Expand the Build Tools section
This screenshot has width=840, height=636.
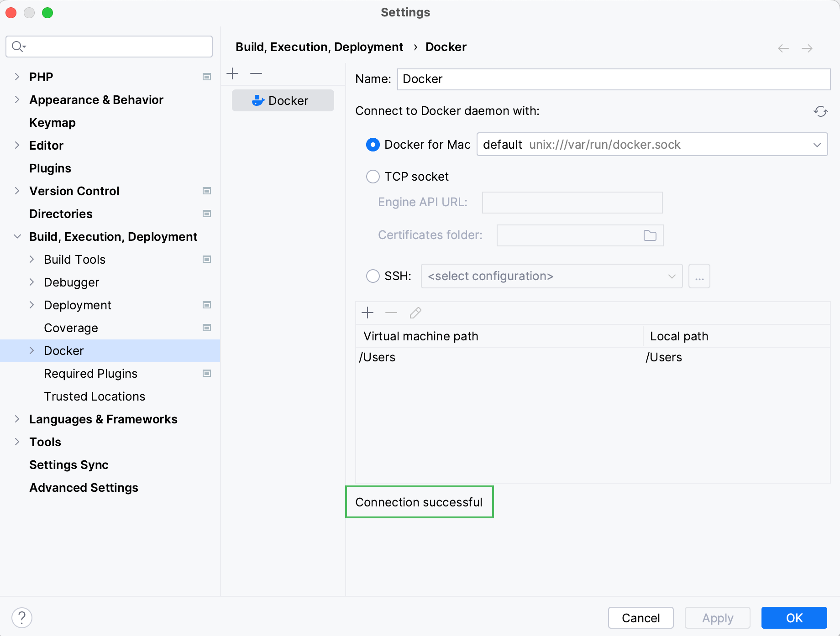coord(32,259)
